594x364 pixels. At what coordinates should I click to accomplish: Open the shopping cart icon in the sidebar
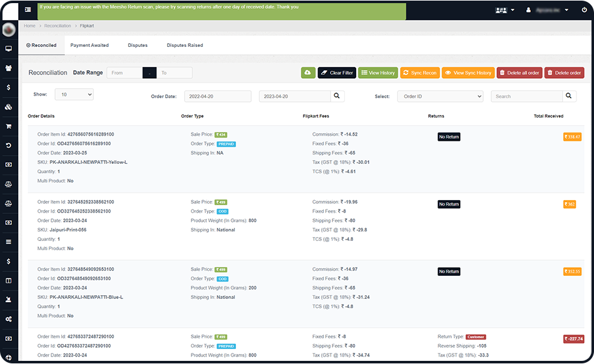pos(9,126)
